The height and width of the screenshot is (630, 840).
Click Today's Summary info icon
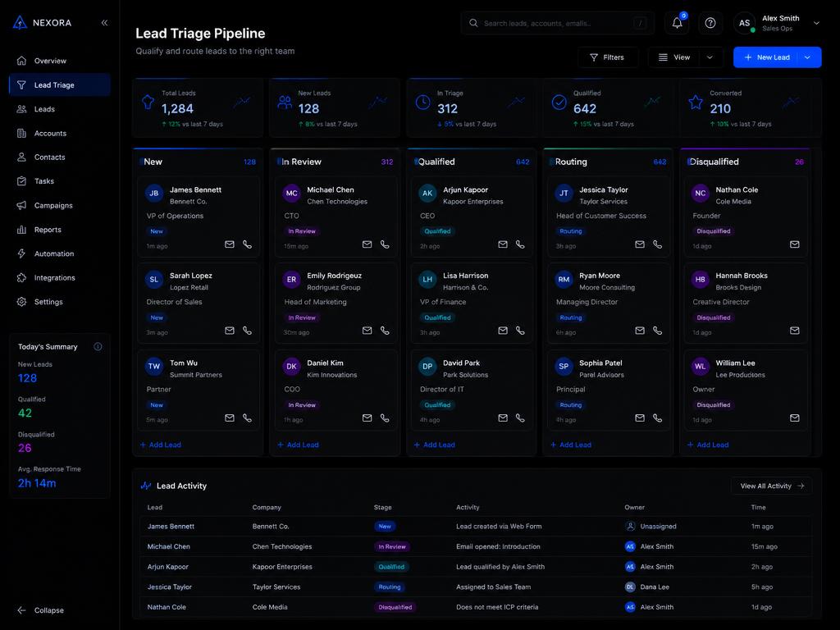98,347
